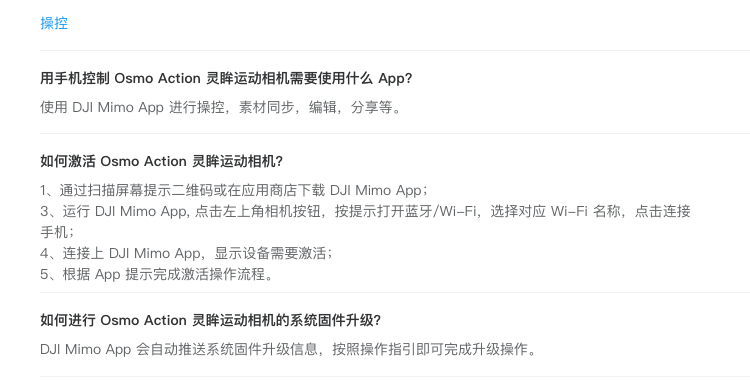Click the answer line starting 使用 DJI Mimo App 进行操控
Viewport: 750px width, 392px height.
(221, 107)
